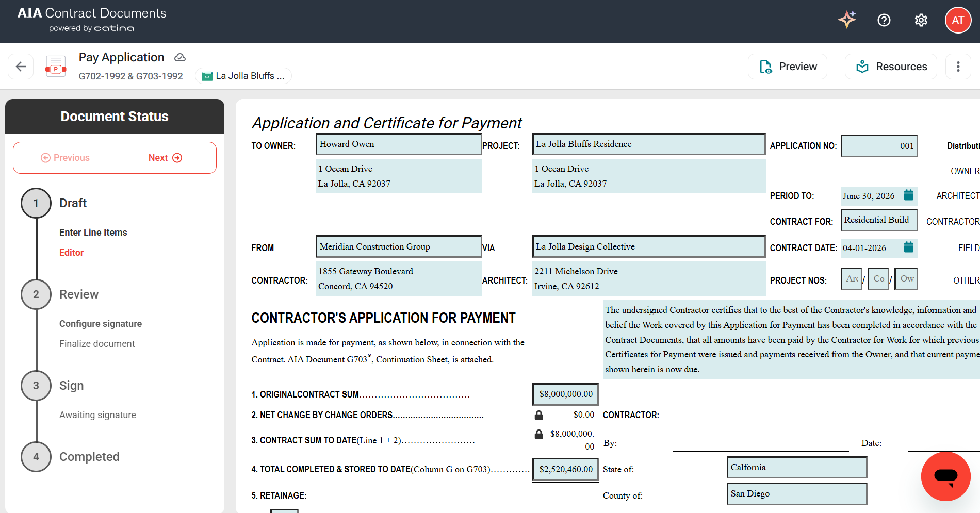Select step 1 Draft circle
The image size is (980, 513).
pyautogui.click(x=36, y=203)
